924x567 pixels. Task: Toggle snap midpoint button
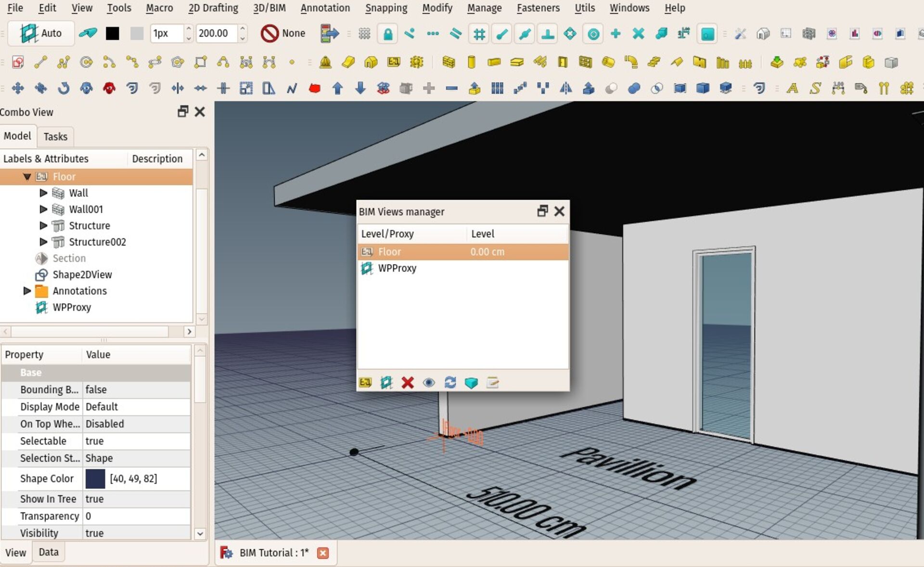pyautogui.click(x=525, y=34)
